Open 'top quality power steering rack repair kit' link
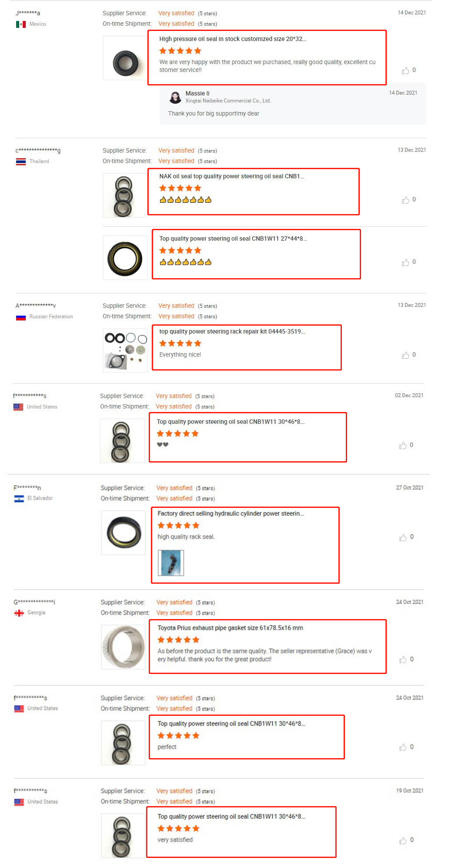 [232, 331]
